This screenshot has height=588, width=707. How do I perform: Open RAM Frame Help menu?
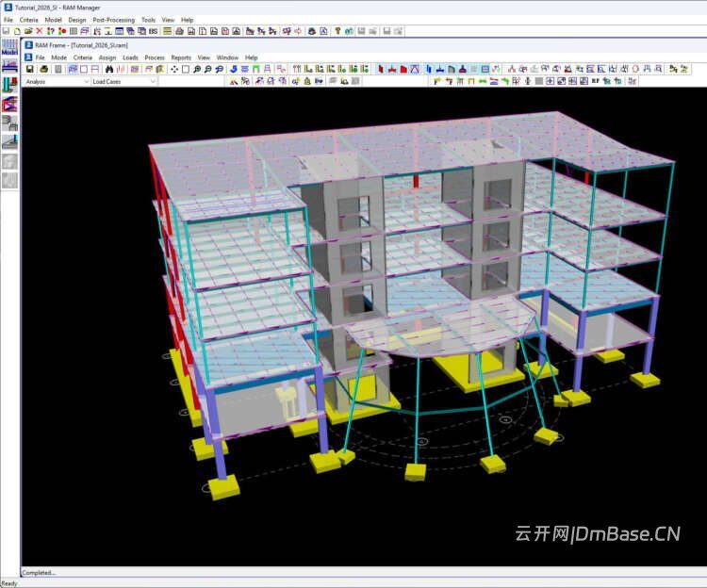coord(251,57)
